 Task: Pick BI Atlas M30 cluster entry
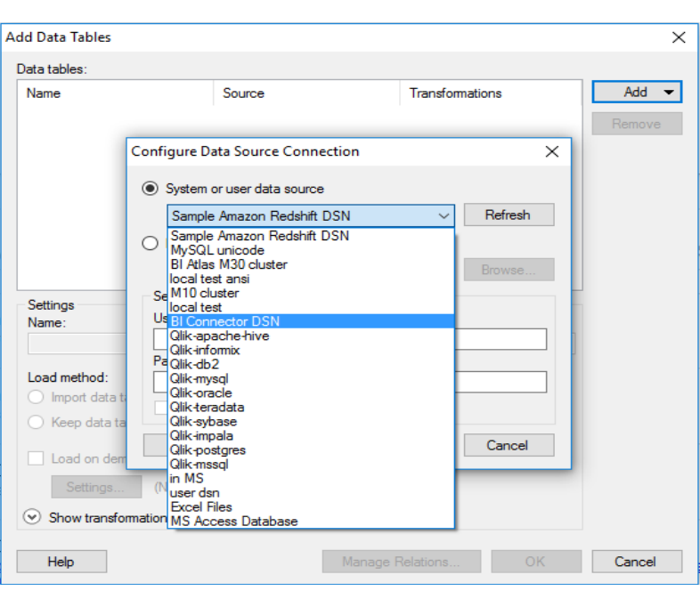[x=311, y=264]
